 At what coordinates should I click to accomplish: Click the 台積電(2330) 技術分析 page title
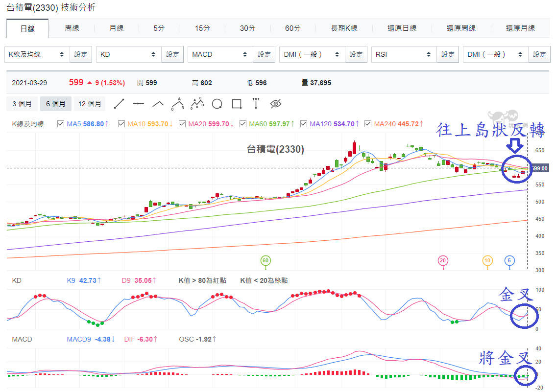coord(51,7)
